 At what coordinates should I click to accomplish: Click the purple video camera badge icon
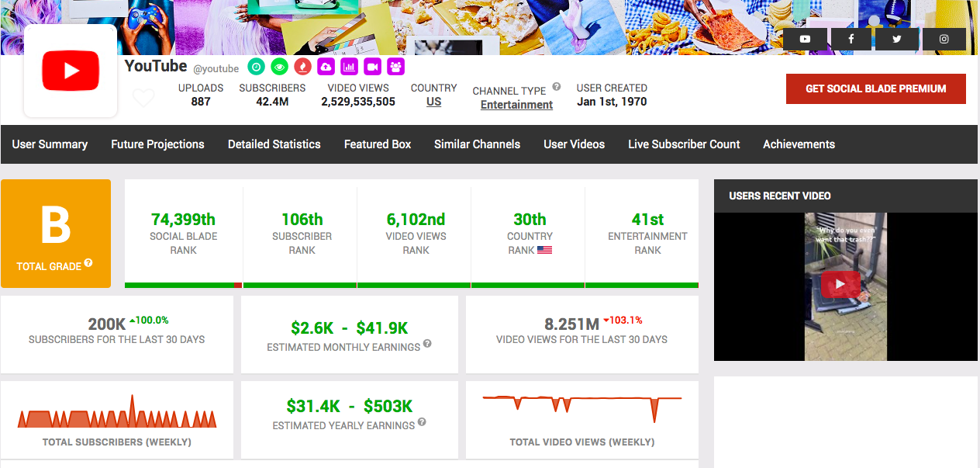373,67
